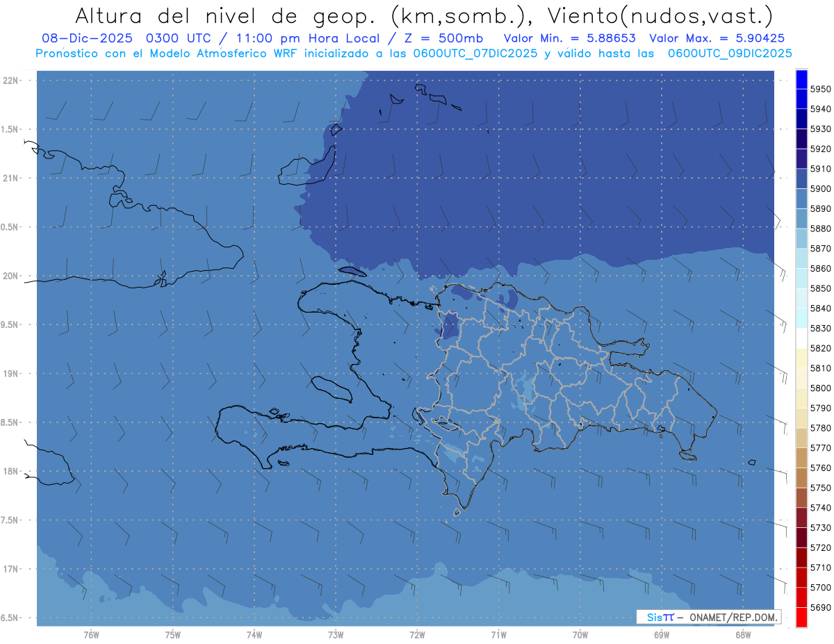This screenshot has width=834, height=644.
Task: Click the '5770' colorbar label
Action: coord(821,447)
